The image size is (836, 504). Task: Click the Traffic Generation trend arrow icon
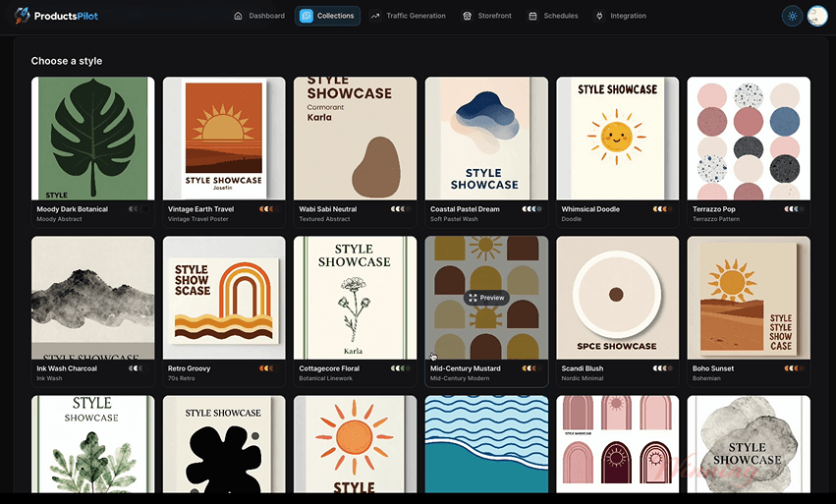(375, 16)
